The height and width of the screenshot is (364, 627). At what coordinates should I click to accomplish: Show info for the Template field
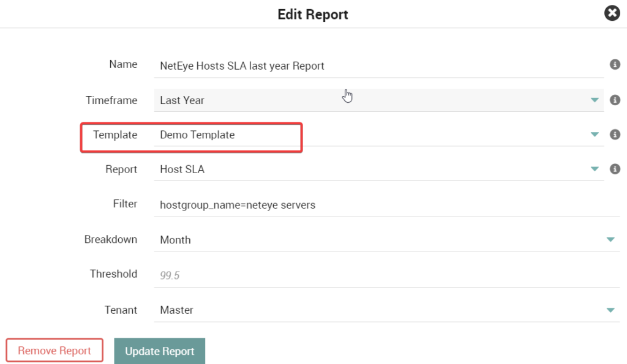615,134
